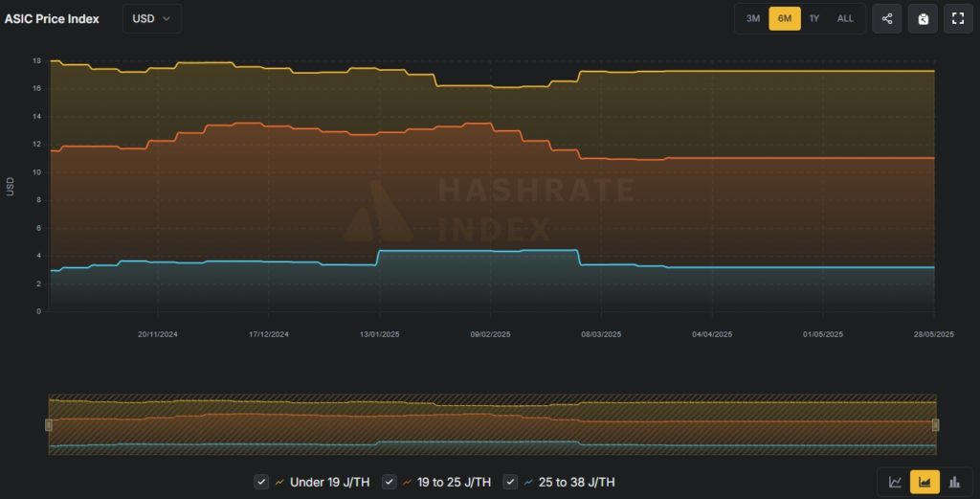
Task: Enter fullscreen chart view
Action: click(958, 18)
